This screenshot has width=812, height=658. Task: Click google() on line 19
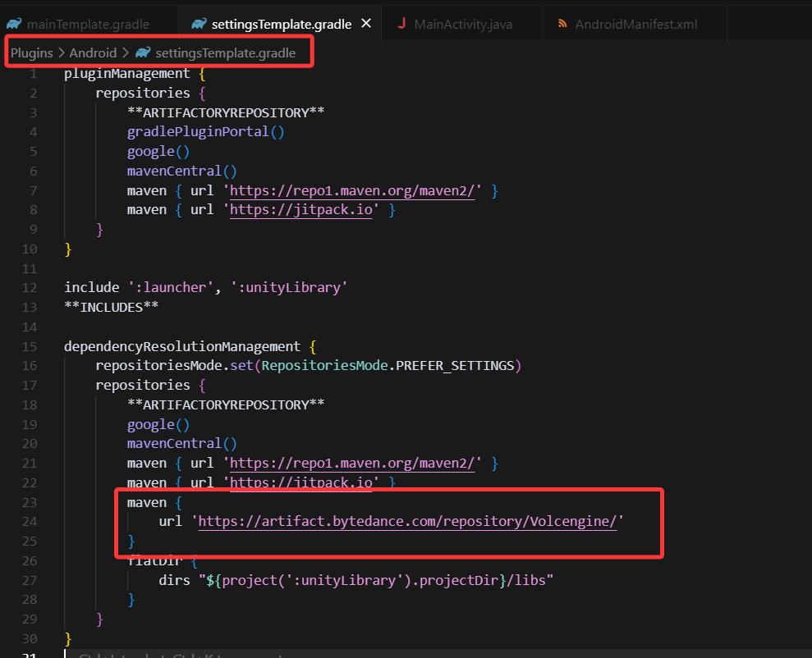click(158, 425)
